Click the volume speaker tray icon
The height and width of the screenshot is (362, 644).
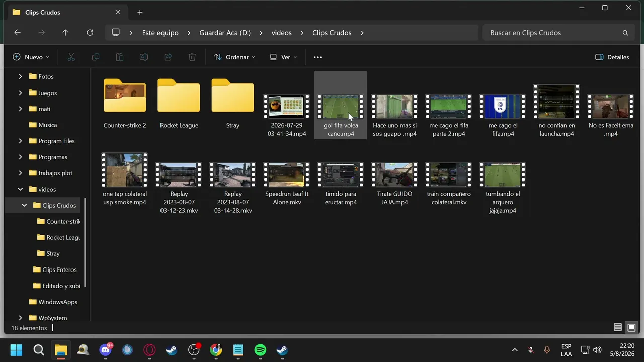point(597,350)
